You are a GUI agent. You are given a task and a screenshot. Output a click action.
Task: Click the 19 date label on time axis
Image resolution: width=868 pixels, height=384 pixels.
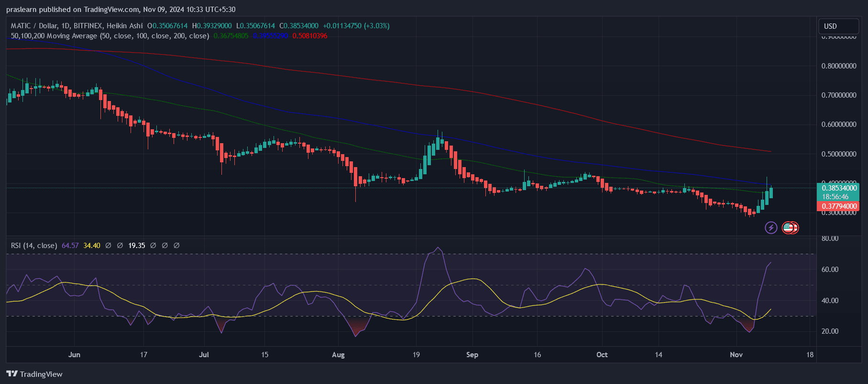click(416, 355)
